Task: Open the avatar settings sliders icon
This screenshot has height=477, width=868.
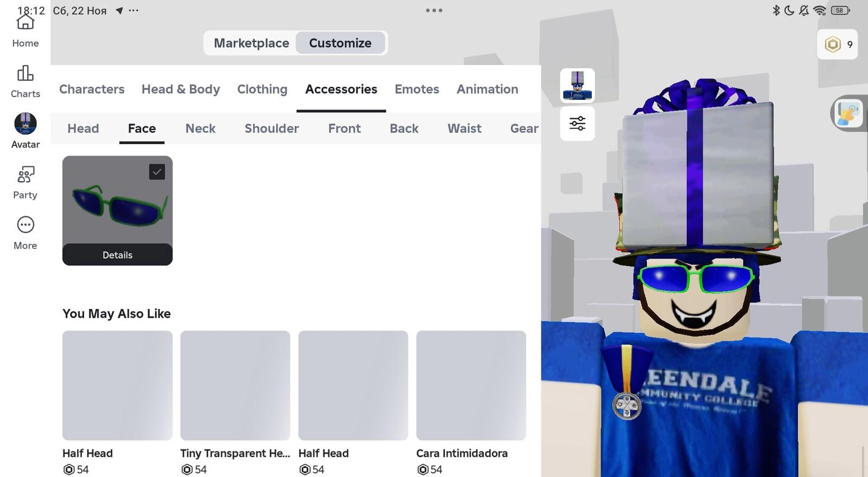Action: point(577,124)
